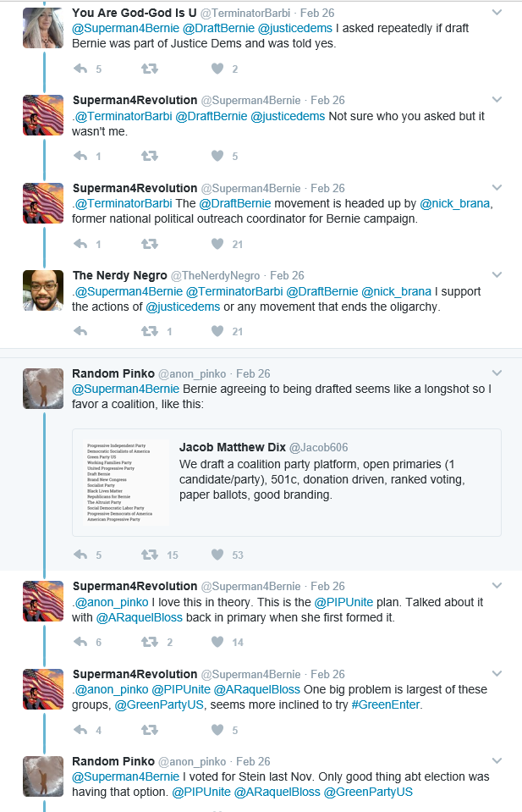Reply to TerminatorBarbi's Justice Dems tweet

[x=80, y=69]
